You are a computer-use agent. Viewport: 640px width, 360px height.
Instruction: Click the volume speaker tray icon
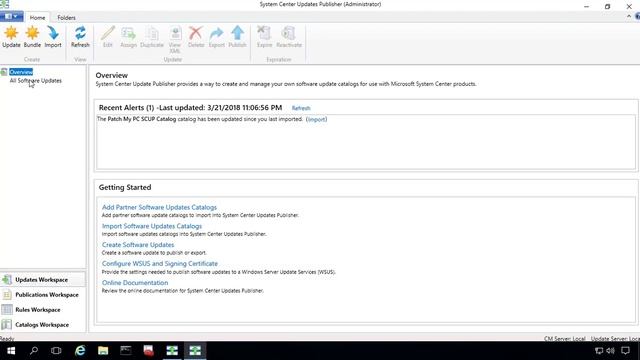pos(611,351)
